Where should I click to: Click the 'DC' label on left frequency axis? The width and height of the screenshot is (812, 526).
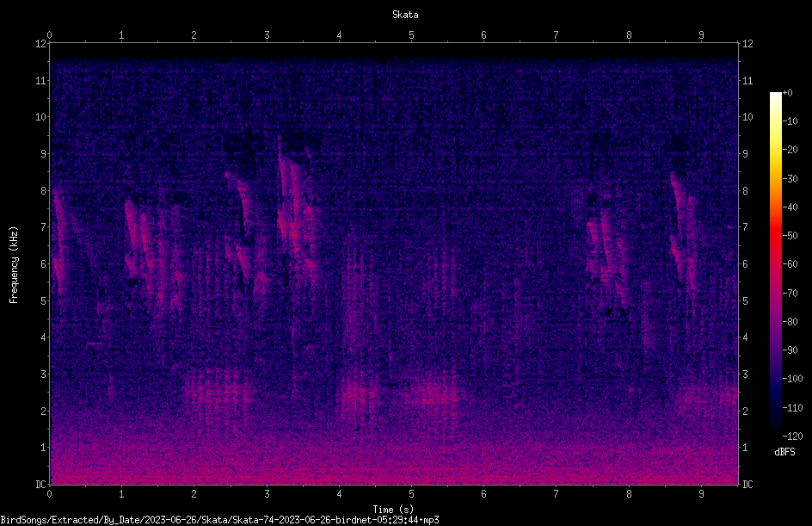point(40,485)
